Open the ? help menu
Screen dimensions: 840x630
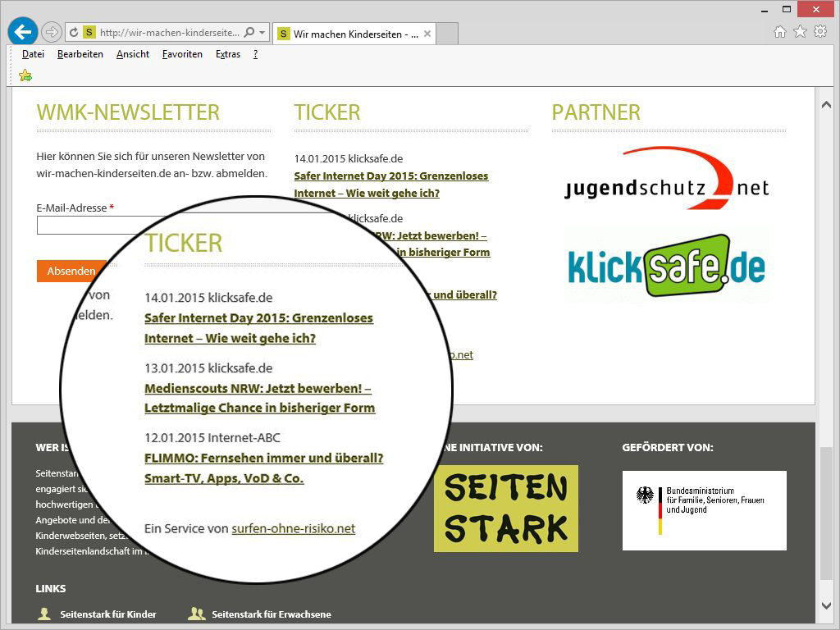tap(256, 54)
